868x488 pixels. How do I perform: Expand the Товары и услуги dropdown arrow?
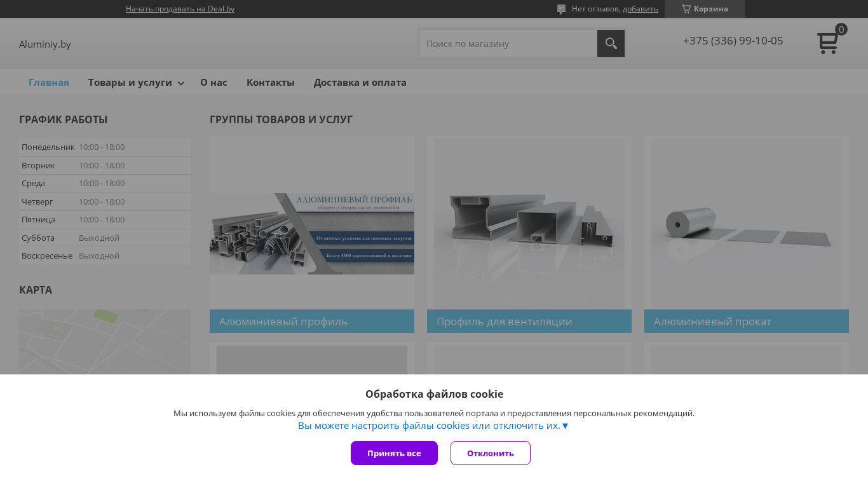tap(181, 83)
